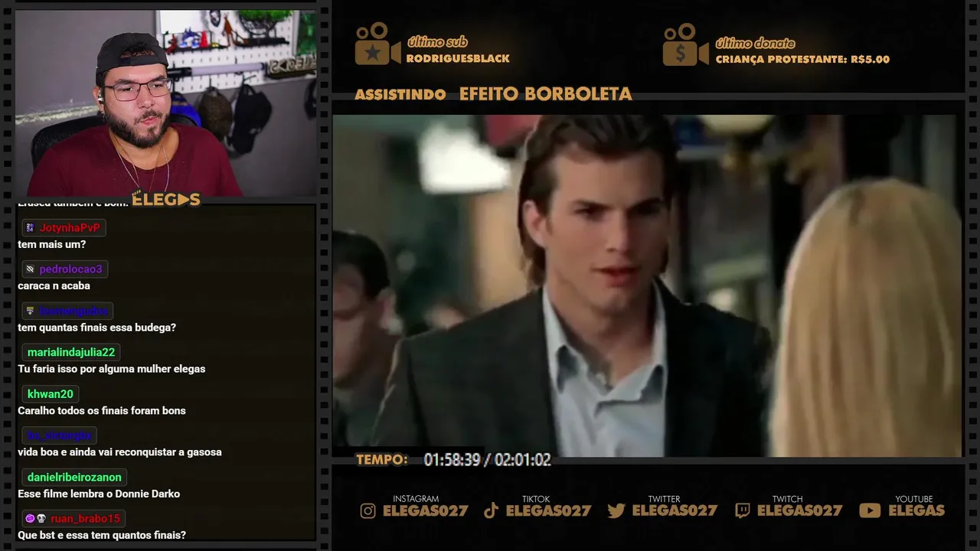Image resolution: width=980 pixels, height=551 pixels.
Task: Click the Twitter bird icon
Action: pos(616,510)
